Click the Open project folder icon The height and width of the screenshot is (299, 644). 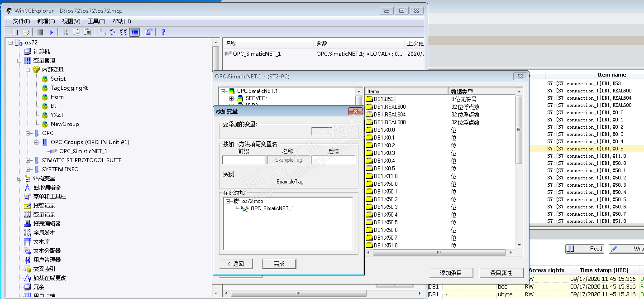pos(26,32)
